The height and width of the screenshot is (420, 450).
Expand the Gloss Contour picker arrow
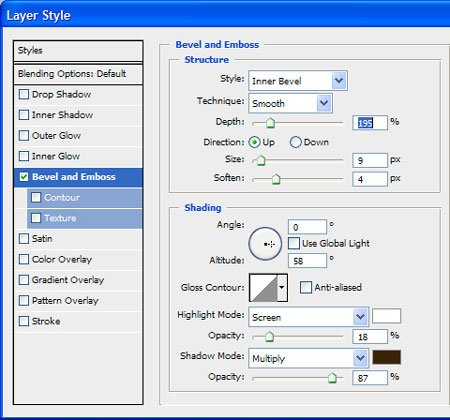point(282,288)
